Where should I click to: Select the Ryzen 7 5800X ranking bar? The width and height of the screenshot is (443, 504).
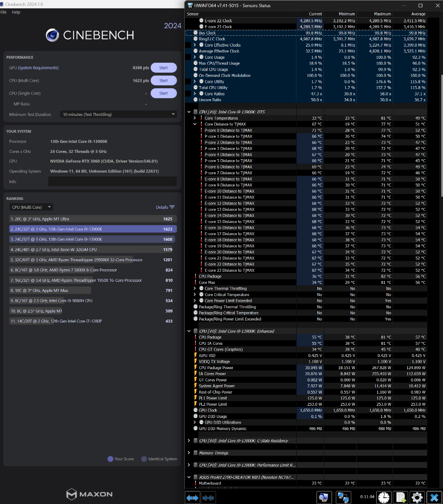pos(93,270)
